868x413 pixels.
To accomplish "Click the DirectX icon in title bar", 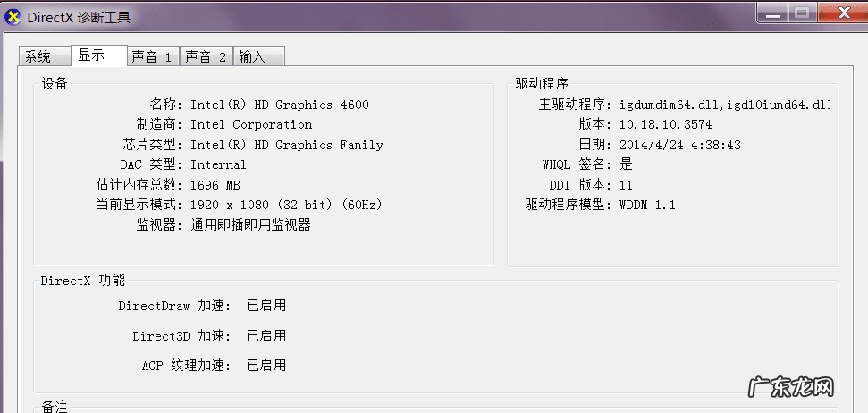I will tap(13, 17).
